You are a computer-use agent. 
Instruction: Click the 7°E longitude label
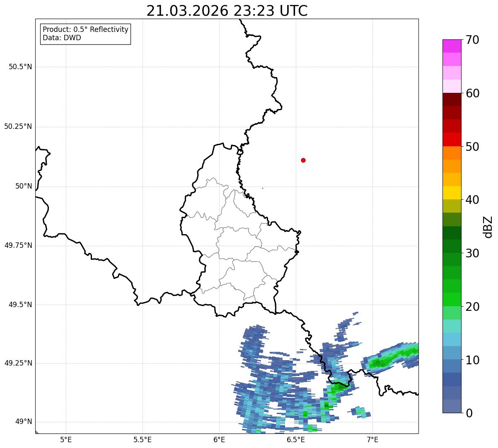(372, 439)
